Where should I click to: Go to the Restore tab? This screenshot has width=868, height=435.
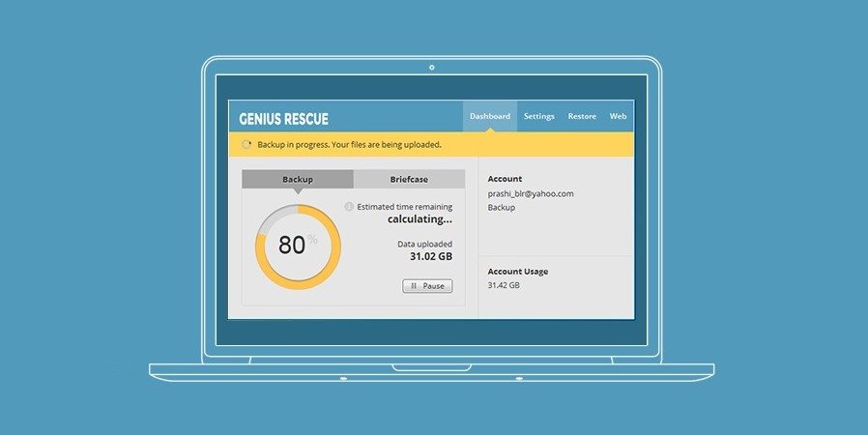coord(582,117)
